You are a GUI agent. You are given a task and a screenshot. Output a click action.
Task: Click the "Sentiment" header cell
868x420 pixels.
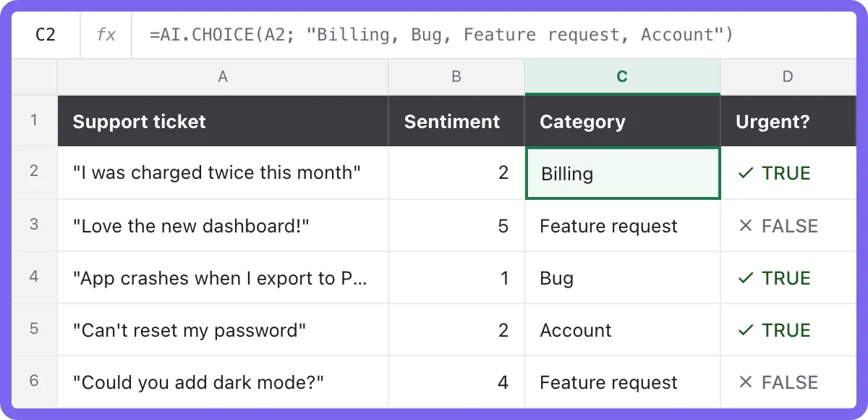(x=456, y=121)
